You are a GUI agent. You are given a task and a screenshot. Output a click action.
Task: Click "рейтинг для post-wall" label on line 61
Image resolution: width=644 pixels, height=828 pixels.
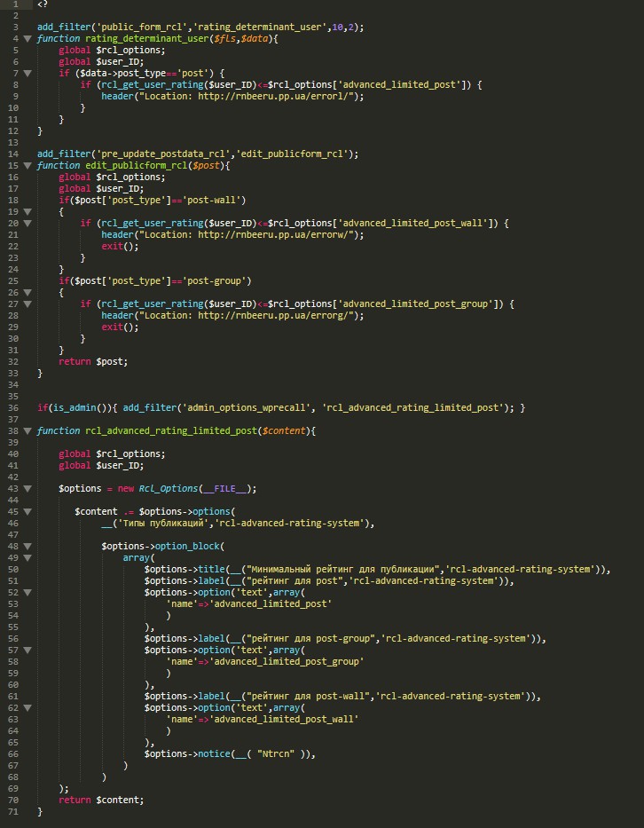(x=309, y=696)
